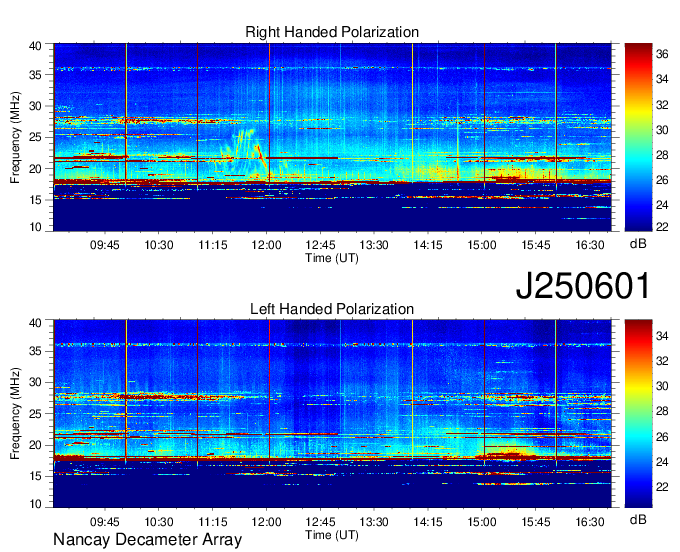Click the 10:30 time tick on the top plot
The width and height of the screenshot is (680, 552).
[159, 245]
